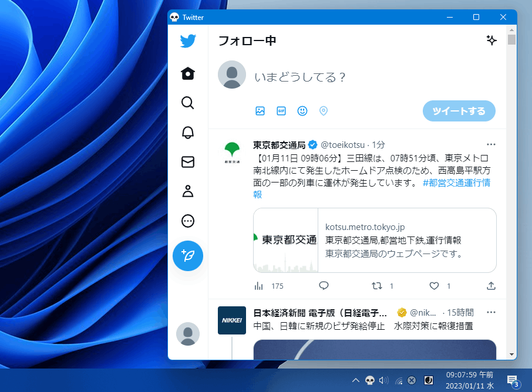Viewport: 532px width, 392px height.
Task: Open direct messages envelope icon
Action: 188,162
